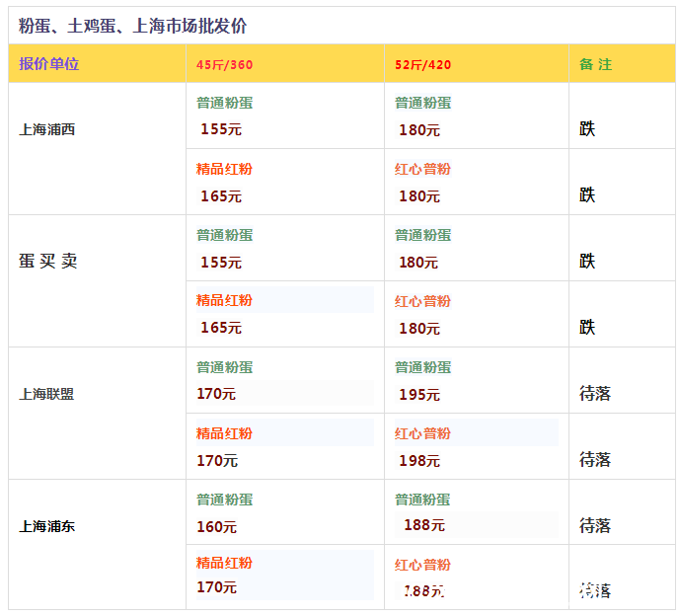
Task: Click 跌 remark in 上海浦西 普通粉蛋 row
Action: tap(587, 129)
